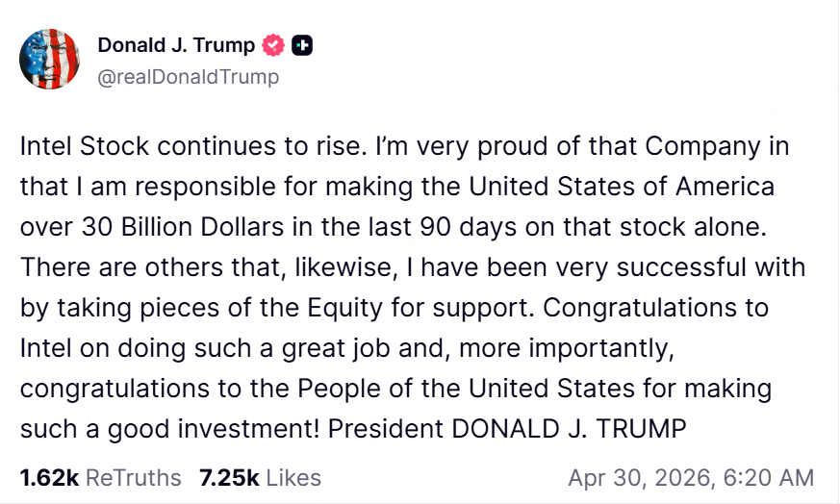Open the Donald J. Trump display name
Image resolution: width=840 pixels, height=504 pixels.
click(177, 45)
